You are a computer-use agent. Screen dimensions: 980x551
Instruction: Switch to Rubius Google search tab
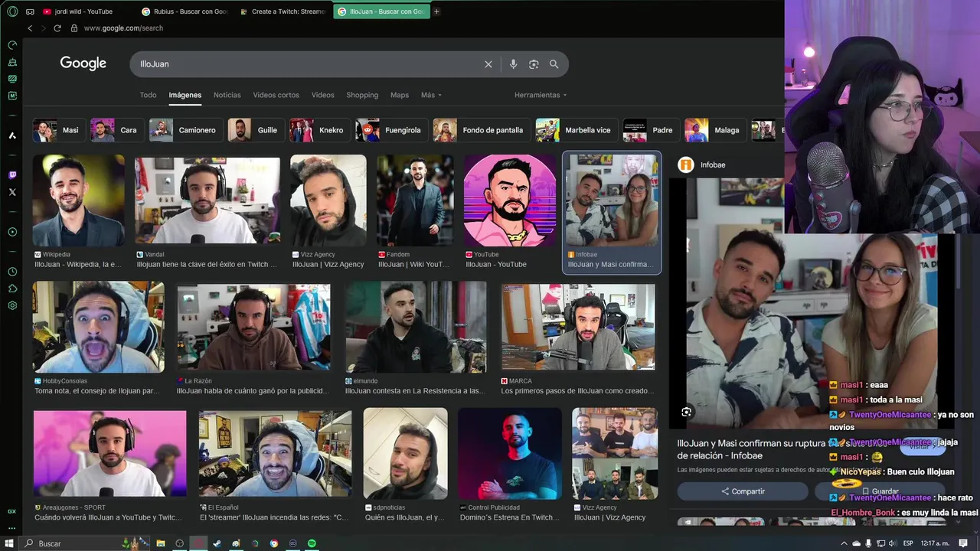tap(185, 11)
